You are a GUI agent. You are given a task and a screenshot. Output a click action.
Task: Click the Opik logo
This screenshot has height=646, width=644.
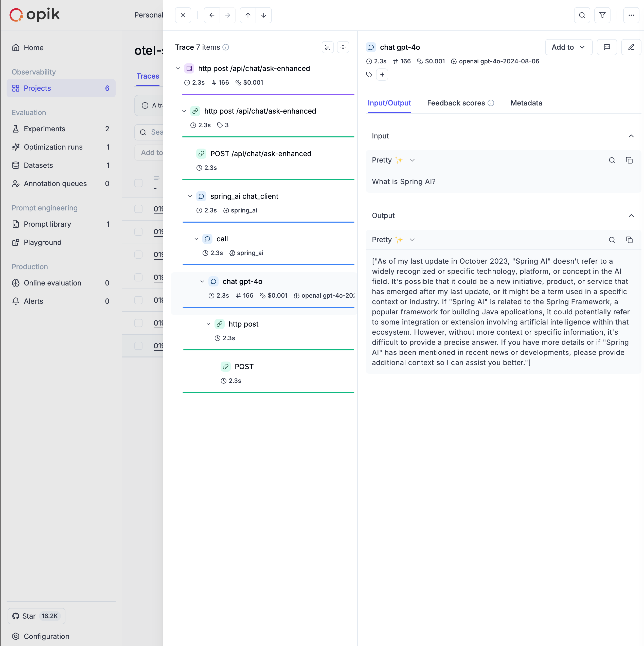pos(34,14)
